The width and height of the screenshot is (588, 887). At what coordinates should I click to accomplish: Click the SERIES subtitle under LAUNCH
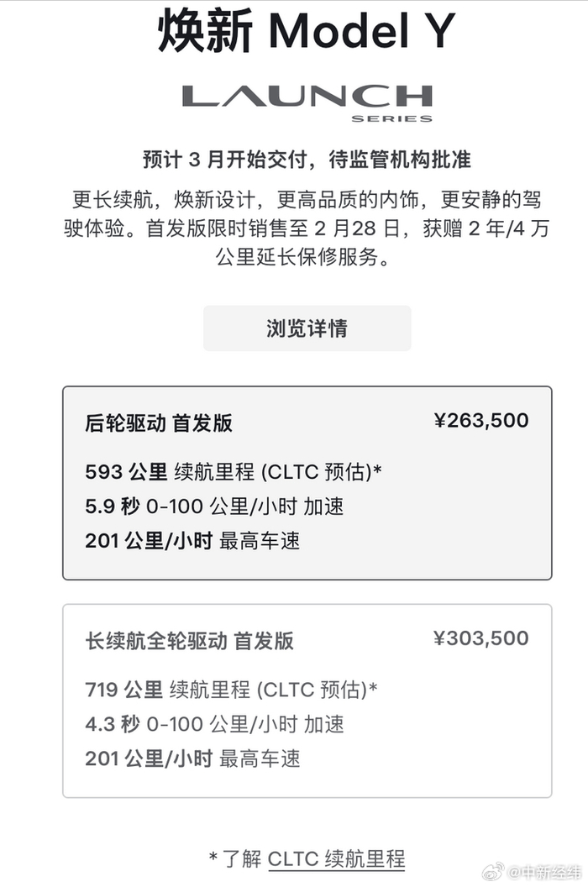(x=391, y=118)
